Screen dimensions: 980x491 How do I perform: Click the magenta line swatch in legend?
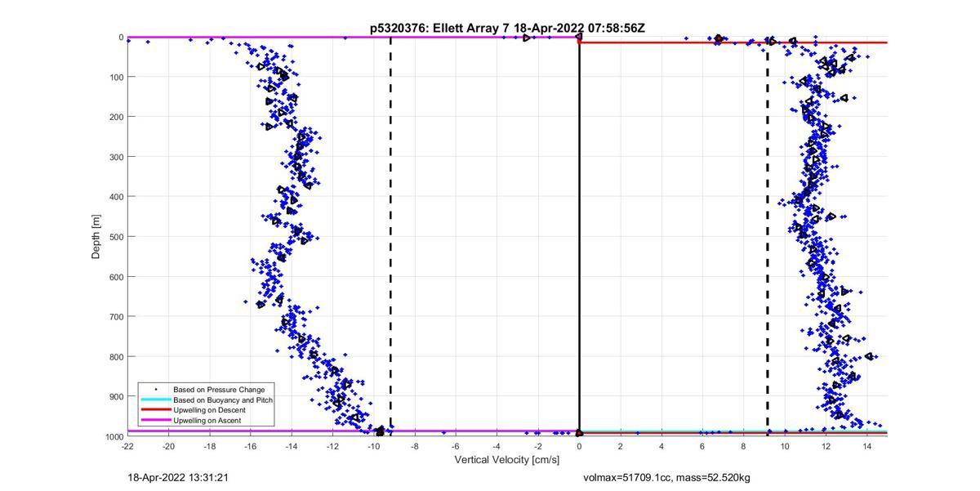155,421
